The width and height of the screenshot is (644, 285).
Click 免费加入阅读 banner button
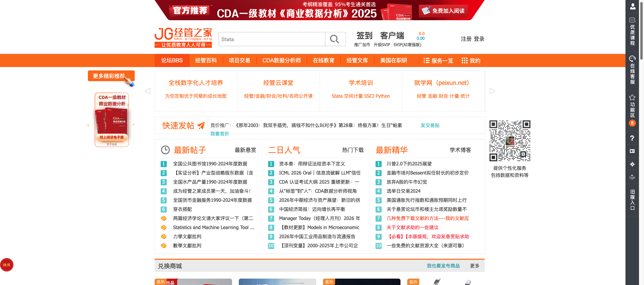443,11
